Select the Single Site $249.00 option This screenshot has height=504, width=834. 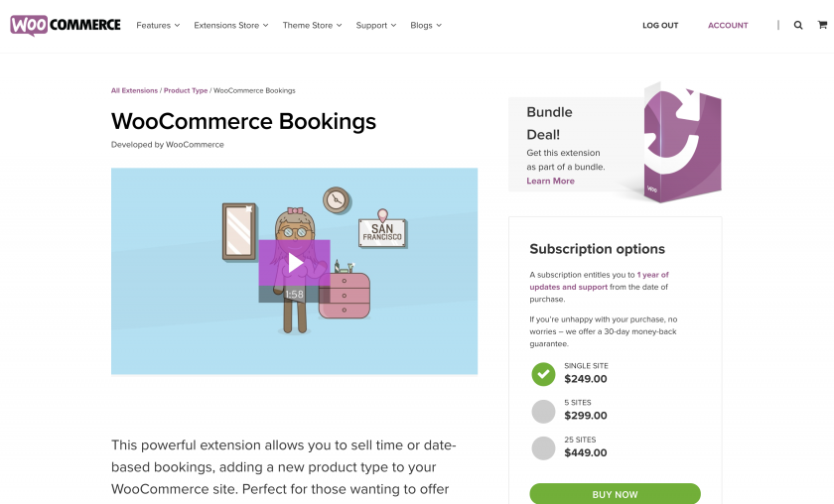coord(543,374)
